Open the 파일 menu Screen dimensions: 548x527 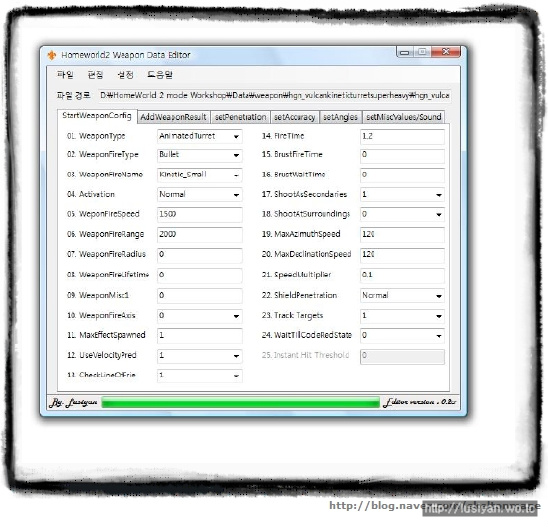pos(65,74)
